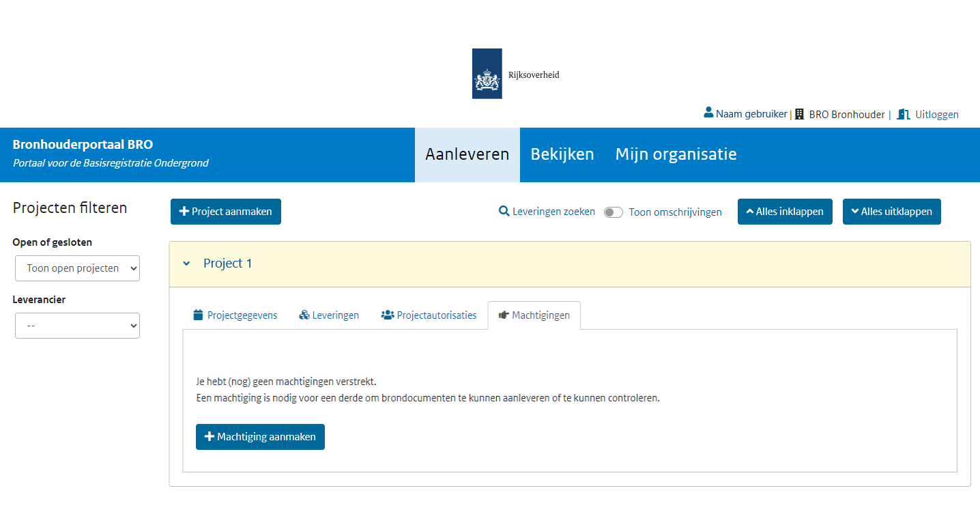Click Alles uitklappen to expand everything
Screen dimensions: 980x512
point(891,212)
